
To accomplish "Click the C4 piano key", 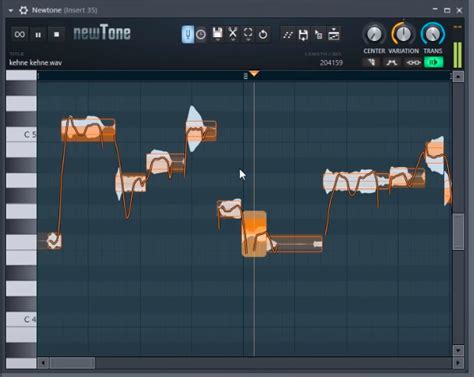I will [x=21, y=319].
